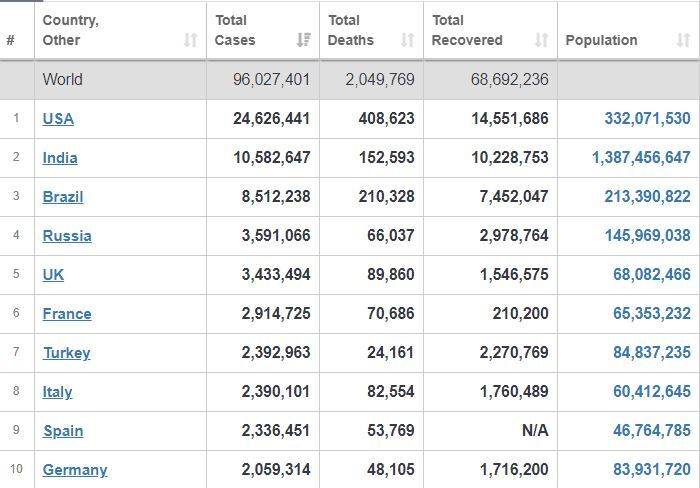Sort by Total Recovered arrows icon
The height and width of the screenshot is (488, 700).
pos(541,40)
